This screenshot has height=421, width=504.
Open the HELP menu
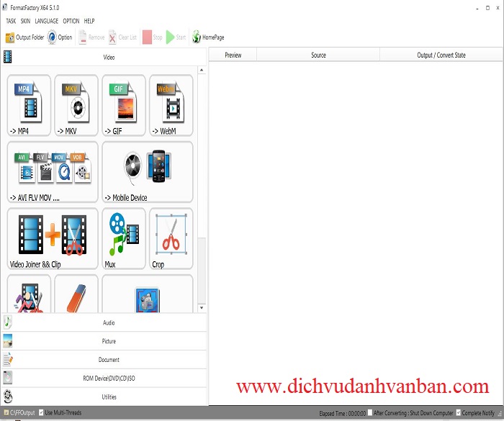(89, 21)
